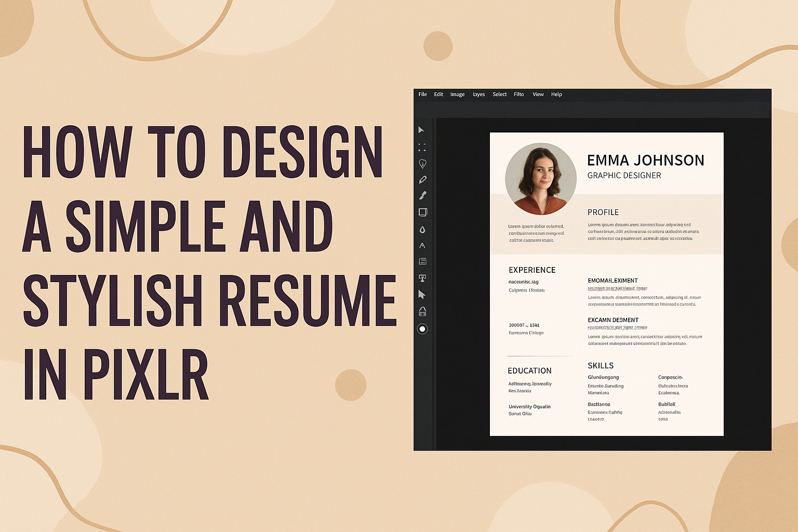Image resolution: width=798 pixels, height=532 pixels.
Task: Open the Edit menu
Action: click(x=438, y=95)
